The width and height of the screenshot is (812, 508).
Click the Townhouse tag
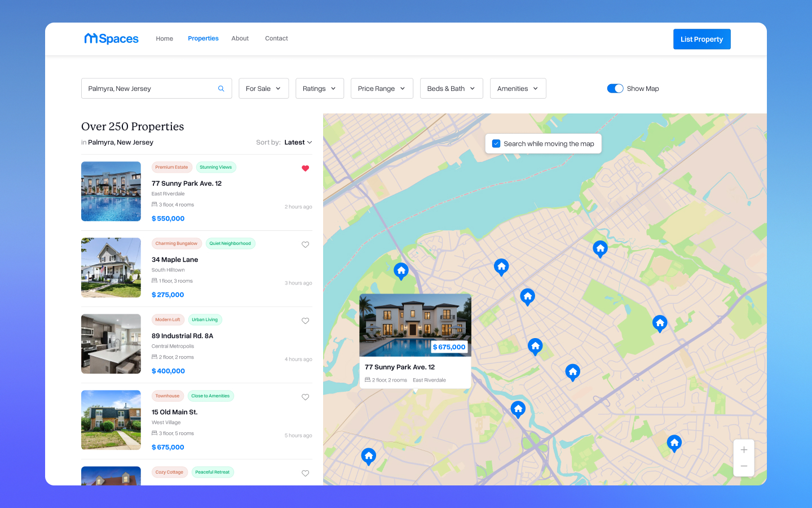pyautogui.click(x=167, y=396)
